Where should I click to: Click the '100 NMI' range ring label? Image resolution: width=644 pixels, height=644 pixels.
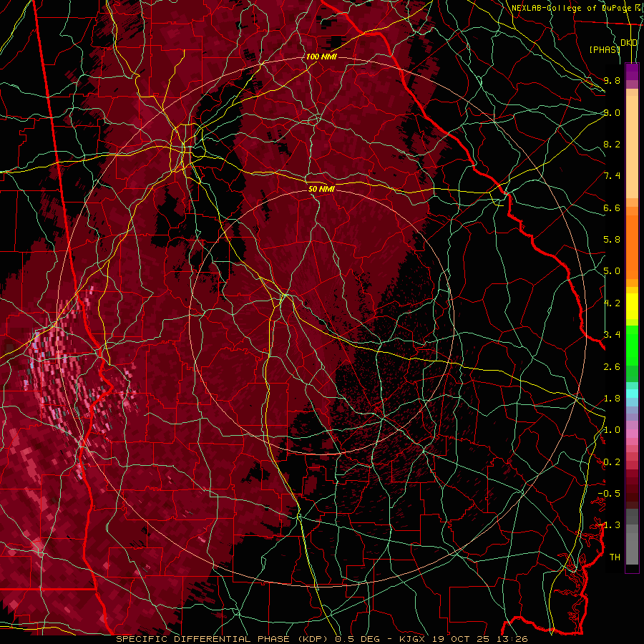pos(321,57)
